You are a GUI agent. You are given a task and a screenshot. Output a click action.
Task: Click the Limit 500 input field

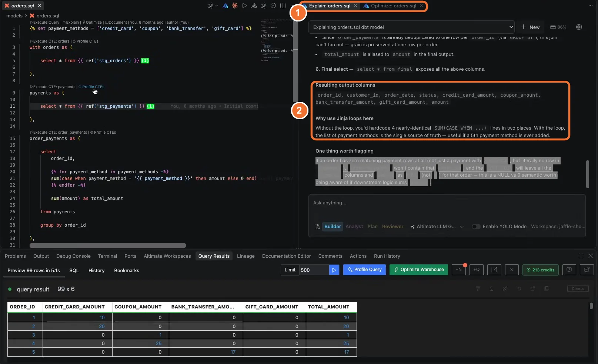pos(314,270)
